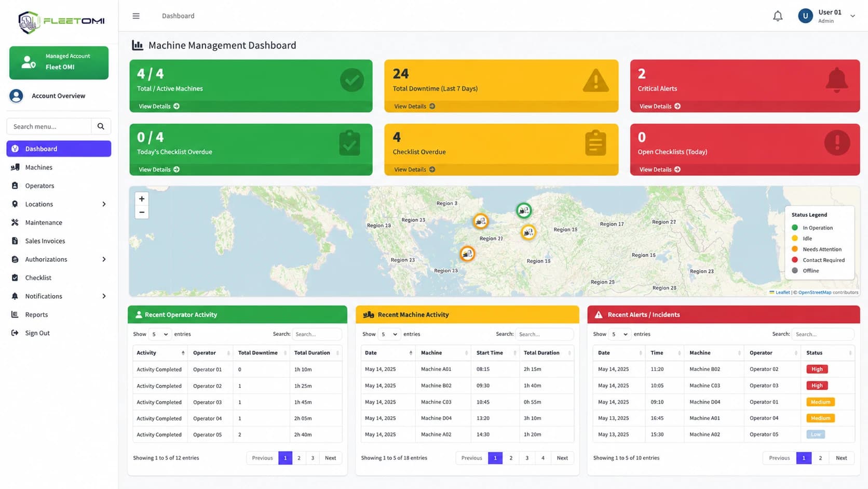Open the User 01 account dropdown arrow
The height and width of the screenshot is (489, 868).
point(852,16)
